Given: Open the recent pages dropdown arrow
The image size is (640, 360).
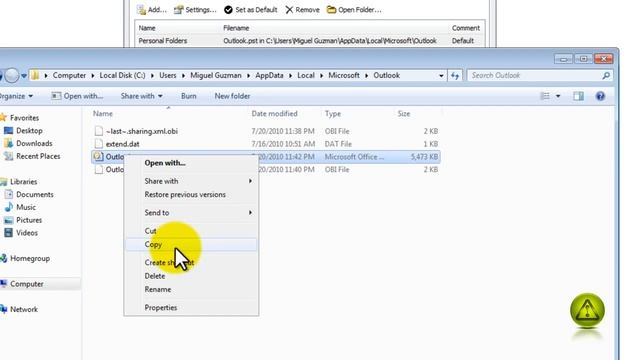Looking at the screenshot, I should pyautogui.click(x=24, y=76).
